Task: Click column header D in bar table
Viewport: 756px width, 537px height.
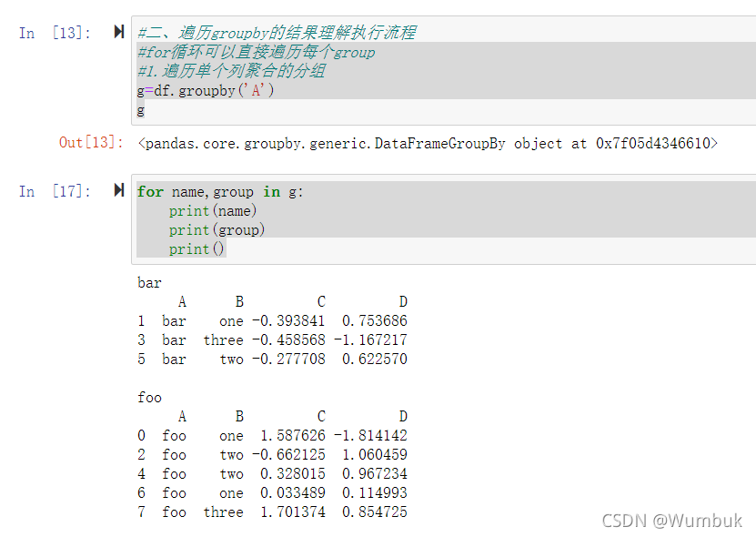Action: coord(403,301)
